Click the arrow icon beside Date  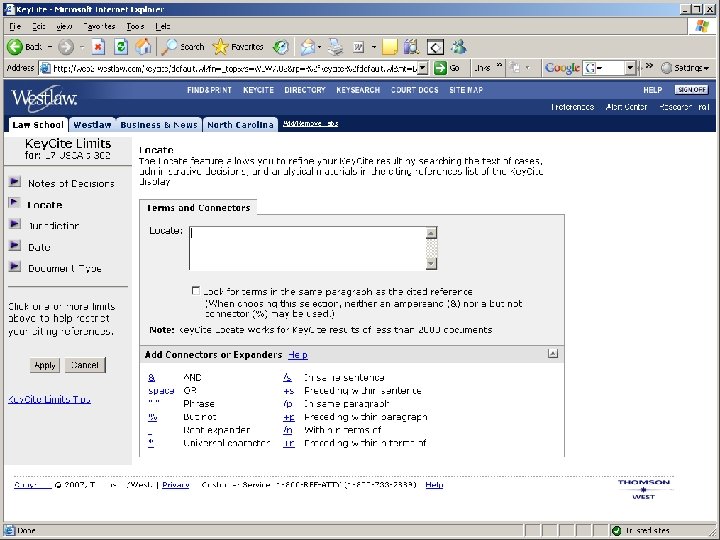(x=15, y=245)
